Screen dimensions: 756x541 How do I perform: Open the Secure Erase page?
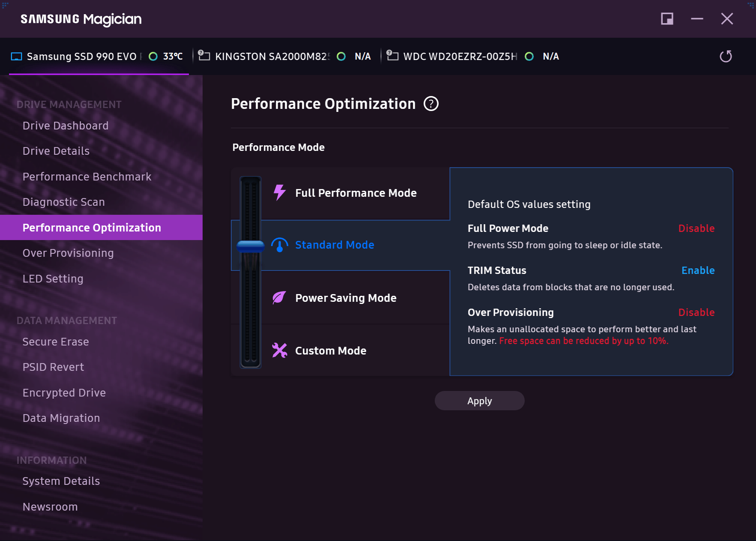56,342
